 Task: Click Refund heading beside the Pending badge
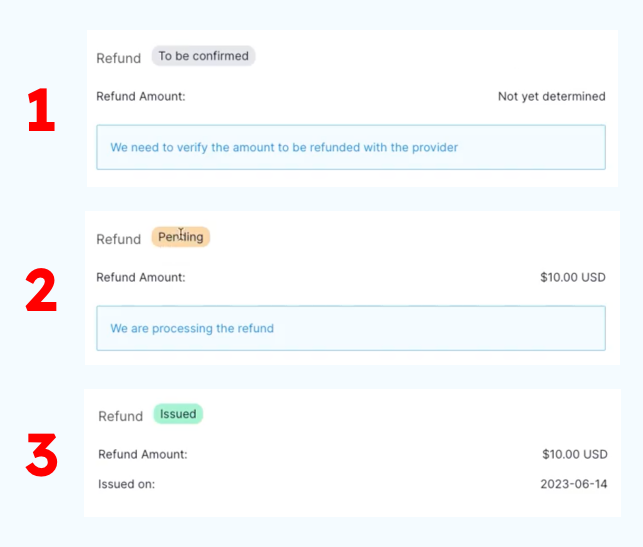pos(118,239)
